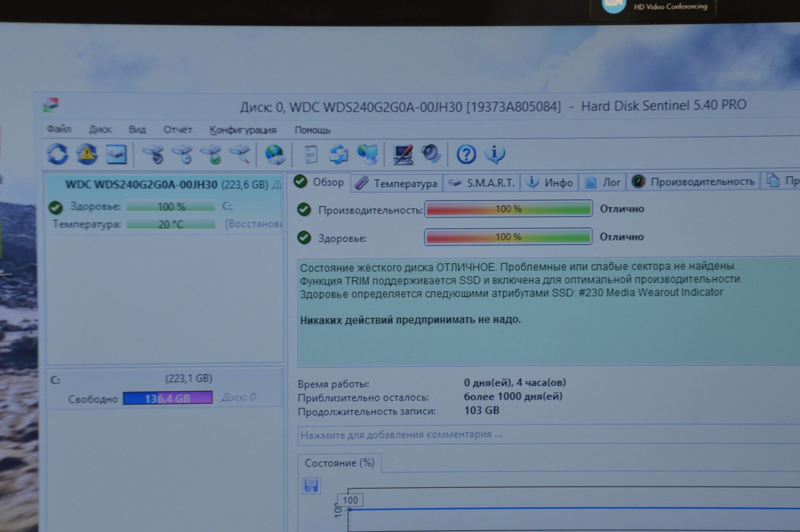Click the monitor with globe network icon
Screen dimensions: 800x532
coord(368,155)
